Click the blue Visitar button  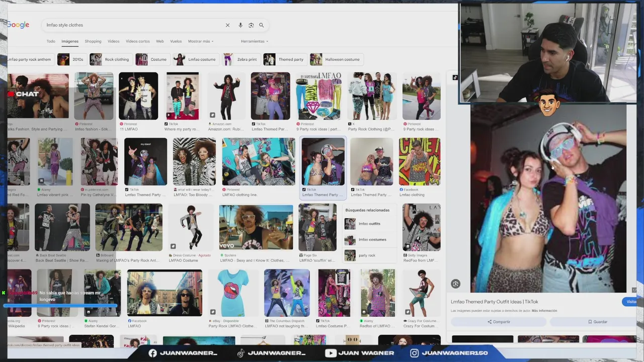pos(629,302)
